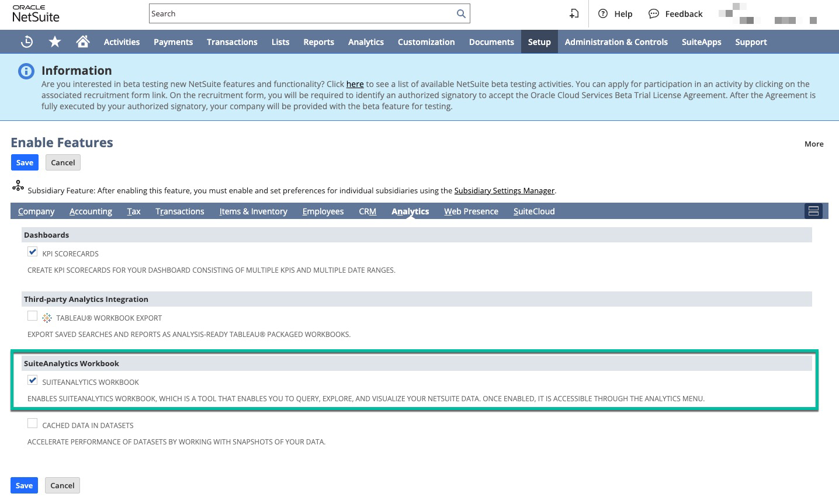839x504 pixels.
Task: Click the subsidiary feature hierarchy icon
Action: coord(18,186)
